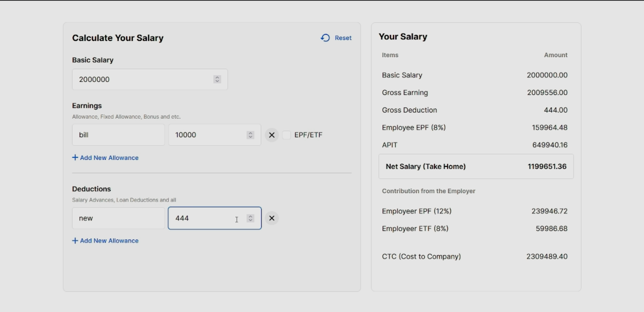Click the 'CTC (Cost to Company)' label

[x=421, y=257]
